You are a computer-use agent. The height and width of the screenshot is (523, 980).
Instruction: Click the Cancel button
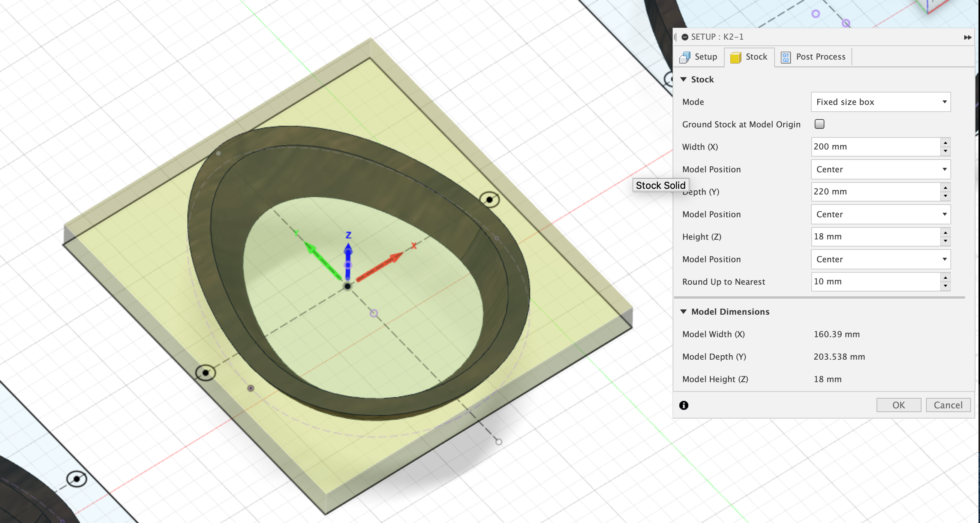coord(948,405)
